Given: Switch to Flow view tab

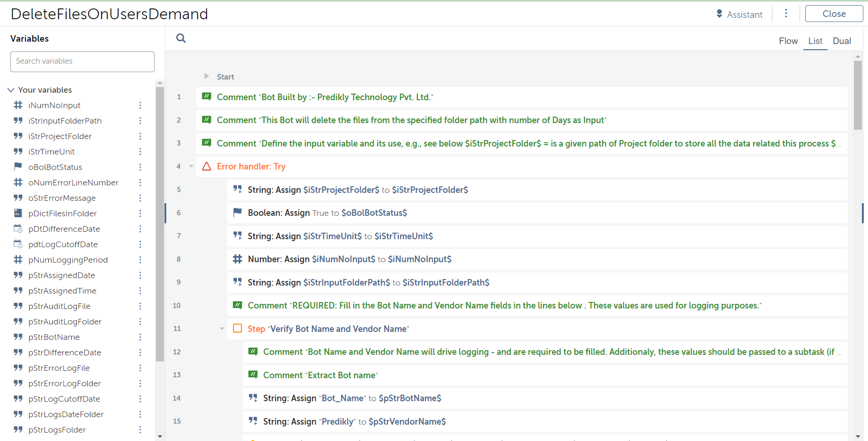Looking at the screenshot, I should click(788, 41).
